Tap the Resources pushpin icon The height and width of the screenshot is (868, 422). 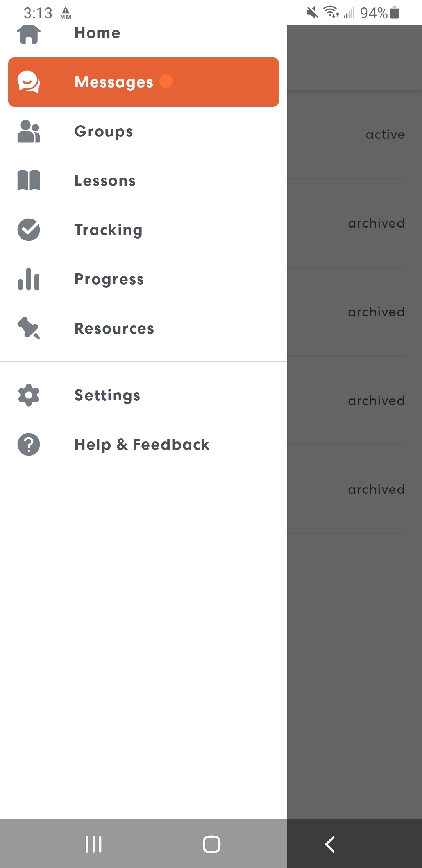point(29,328)
